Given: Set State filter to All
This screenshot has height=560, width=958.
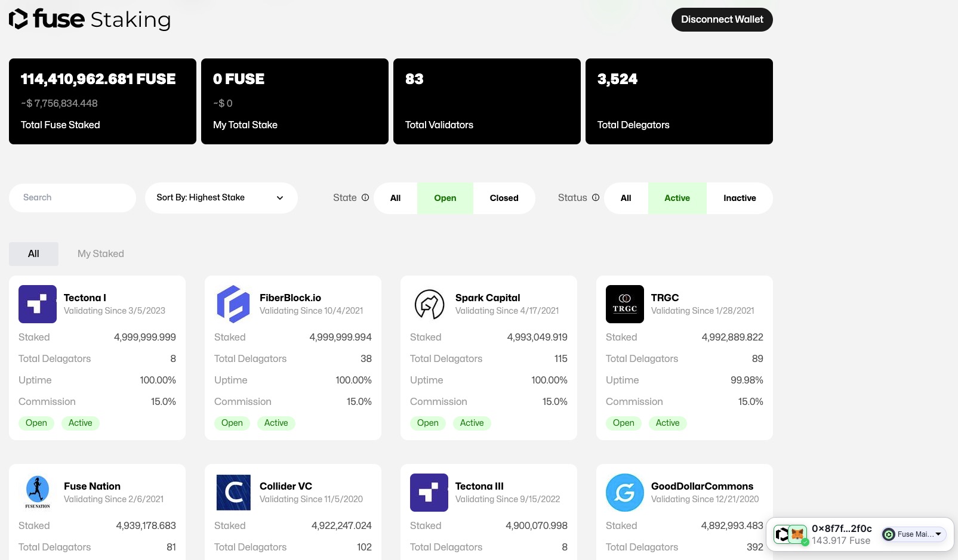Looking at the screenshot, I should click(x=395, y=198).
